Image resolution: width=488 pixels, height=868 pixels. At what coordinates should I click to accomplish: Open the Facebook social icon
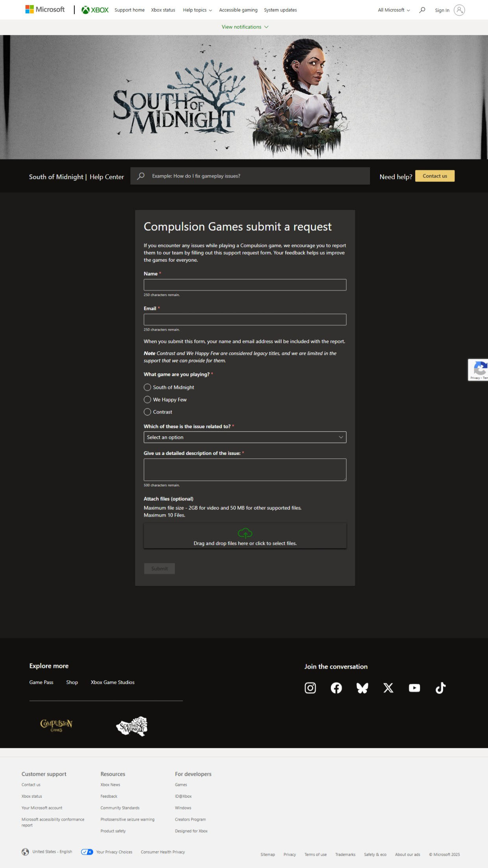tap(336, 688)
